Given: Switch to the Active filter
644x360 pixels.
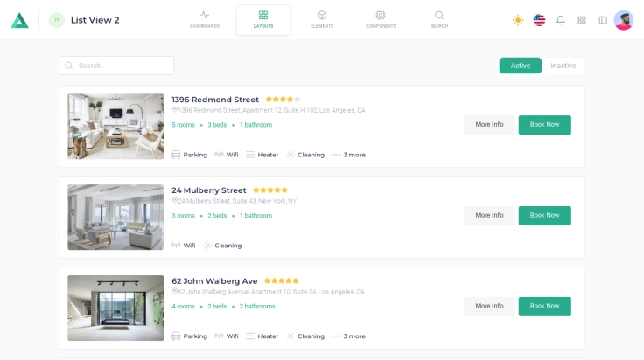Looking at the screenshot, I should click(x=521, y=66).
